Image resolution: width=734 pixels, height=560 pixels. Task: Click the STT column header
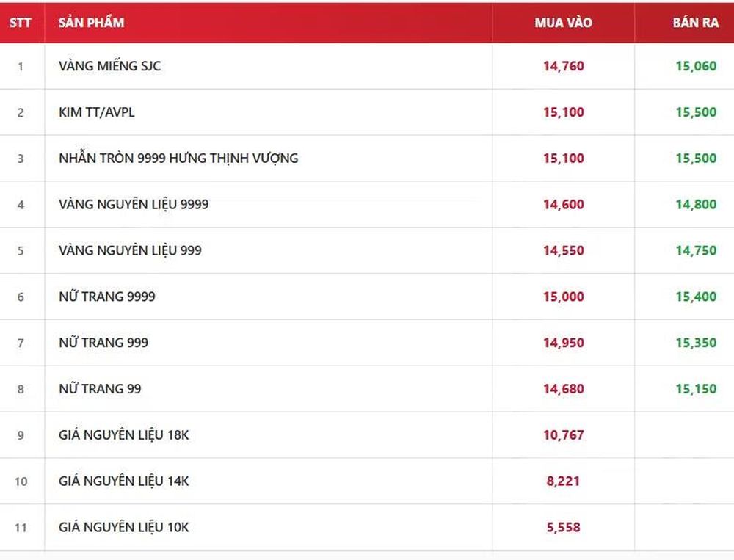pyautogui.click(x=20, y=23)
